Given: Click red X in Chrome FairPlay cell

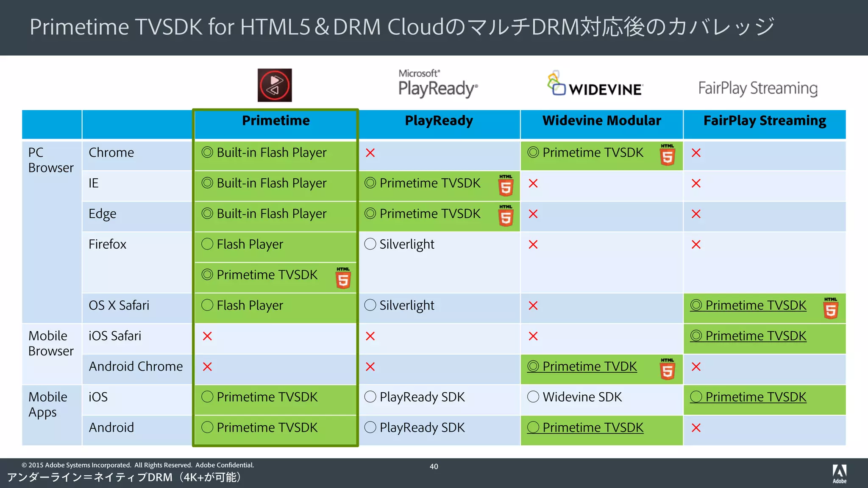Looking at the screenshot, I should 696,153.
